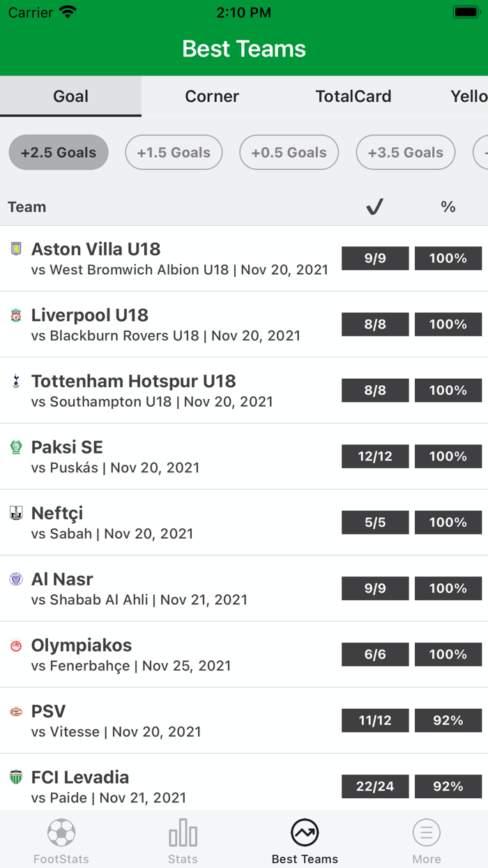Viewport: 488px width, 868px height.
Task: Enable the +1.5 Goals filter
Action: (x=174, y=152)
